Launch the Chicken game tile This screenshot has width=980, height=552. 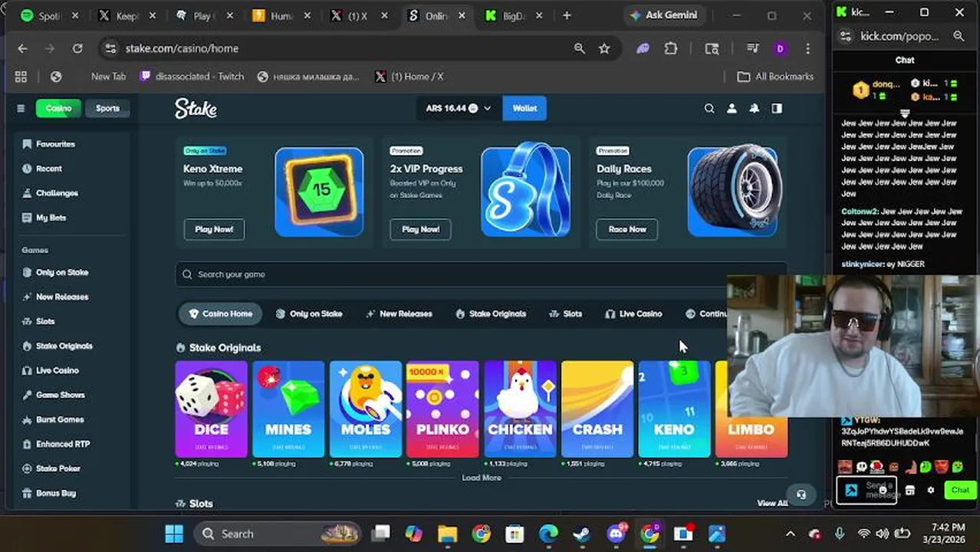coord(520,409)
